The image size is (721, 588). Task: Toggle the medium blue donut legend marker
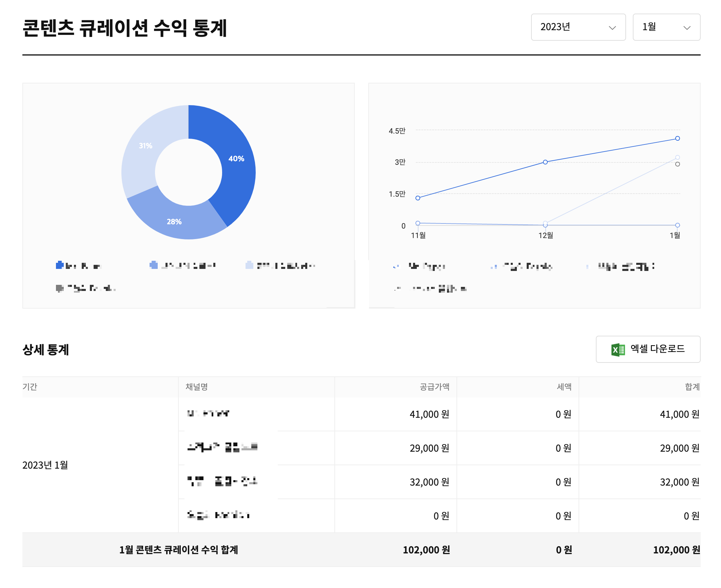pos(154,265)
